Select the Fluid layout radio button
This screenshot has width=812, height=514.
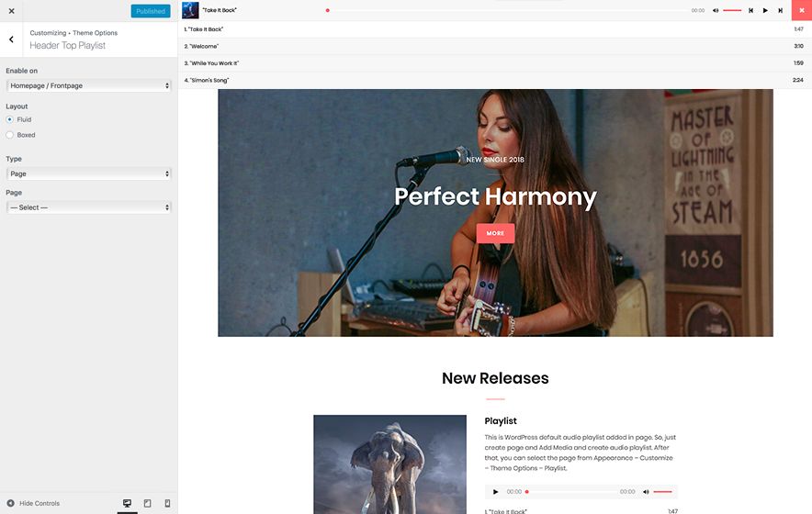10,119
